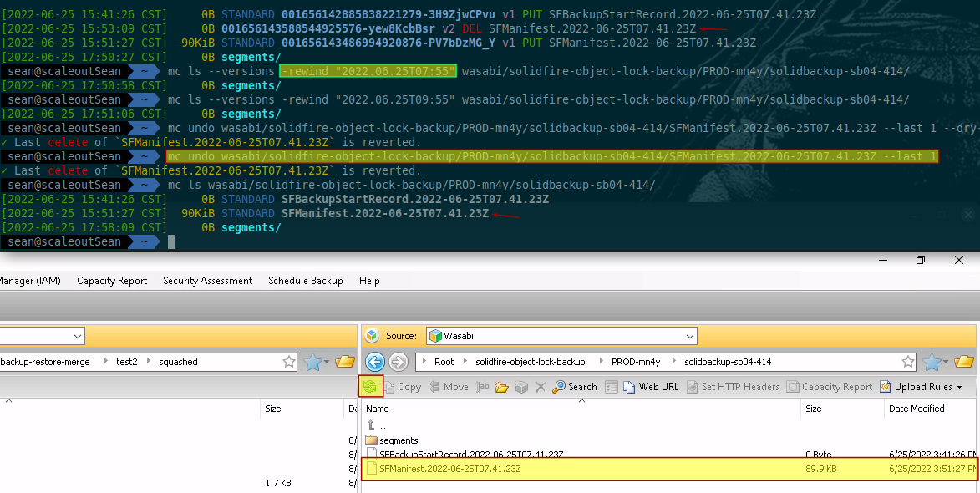The width and height of the screenshot is (980, 493).
Task: Click arrow expander before squashed
Action: coord(148,362)
